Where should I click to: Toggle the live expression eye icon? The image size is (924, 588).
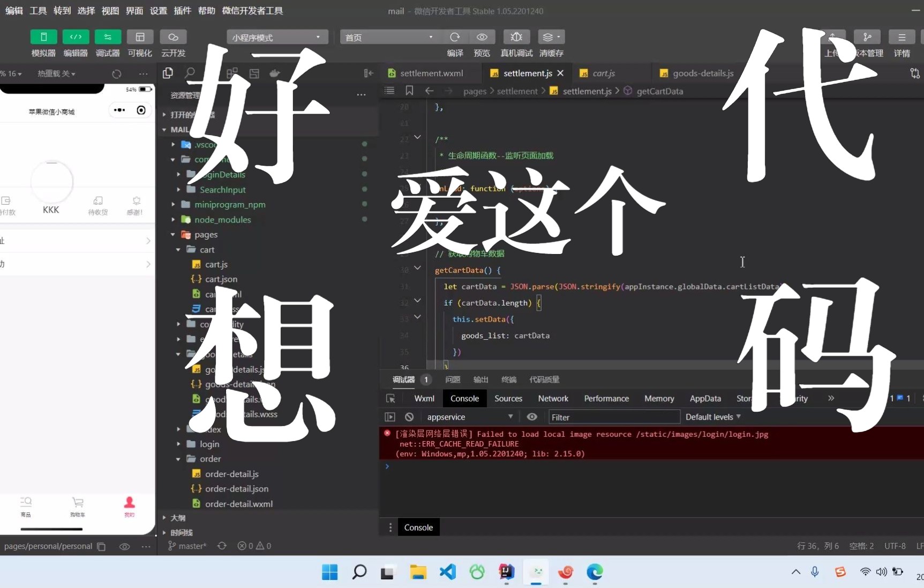point(532,416)
